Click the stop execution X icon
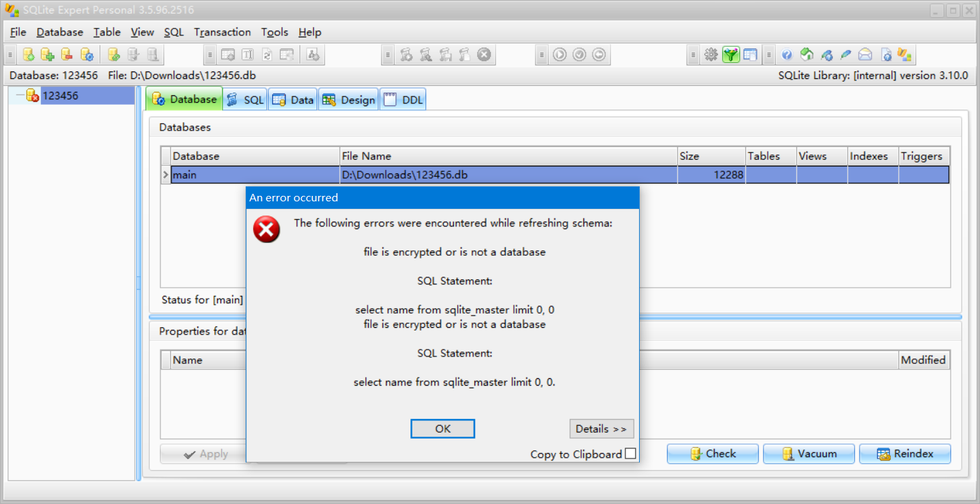Viewport: 980px width, 504px height. coord(484,54)
